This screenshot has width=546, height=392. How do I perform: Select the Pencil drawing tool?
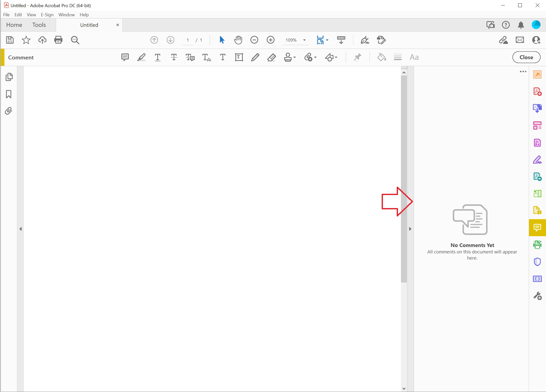click(255, 57)
